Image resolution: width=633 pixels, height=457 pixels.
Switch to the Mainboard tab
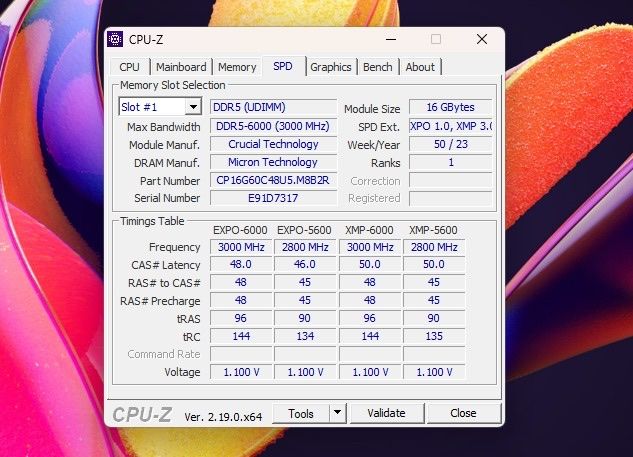(x=181, y=67)
